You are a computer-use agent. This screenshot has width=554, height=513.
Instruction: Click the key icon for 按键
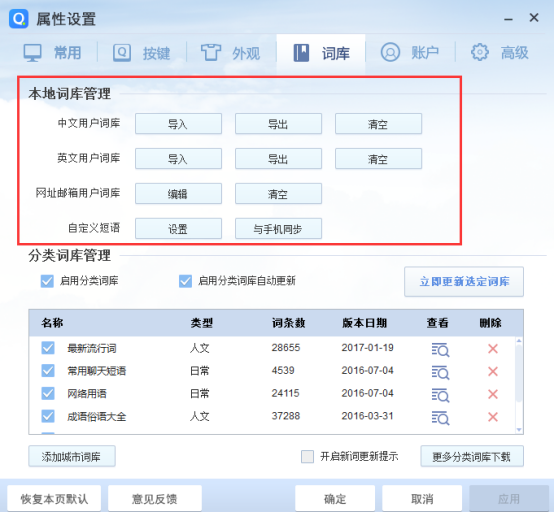coord(122,53)
